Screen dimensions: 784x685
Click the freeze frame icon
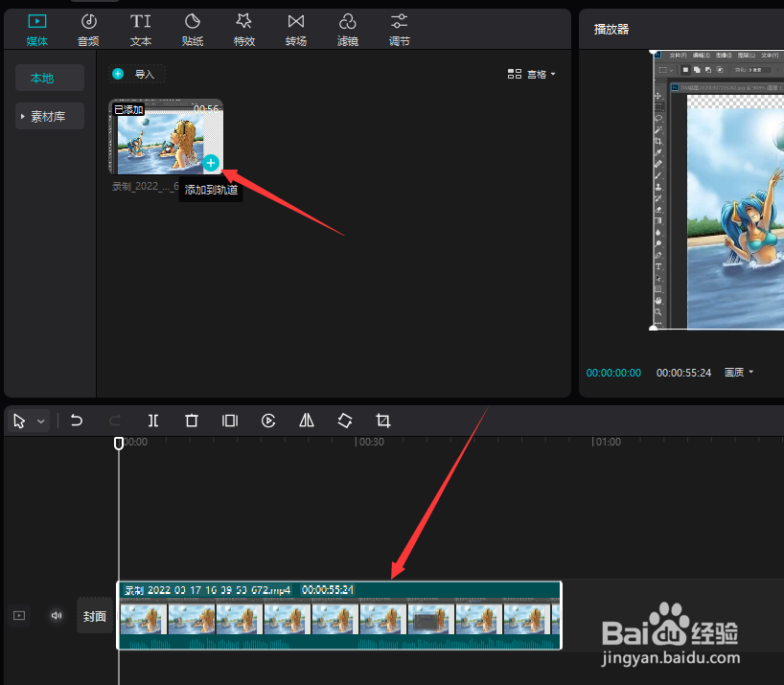click(230, 421)
